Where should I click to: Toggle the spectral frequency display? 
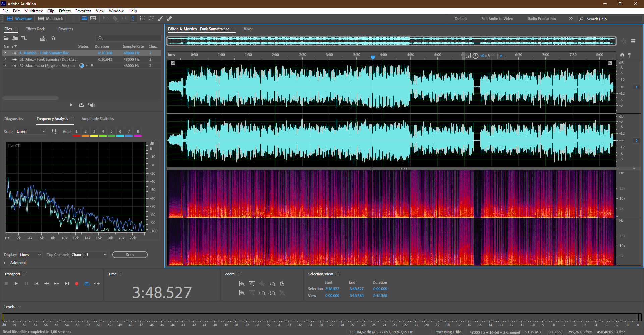(84, 18)
